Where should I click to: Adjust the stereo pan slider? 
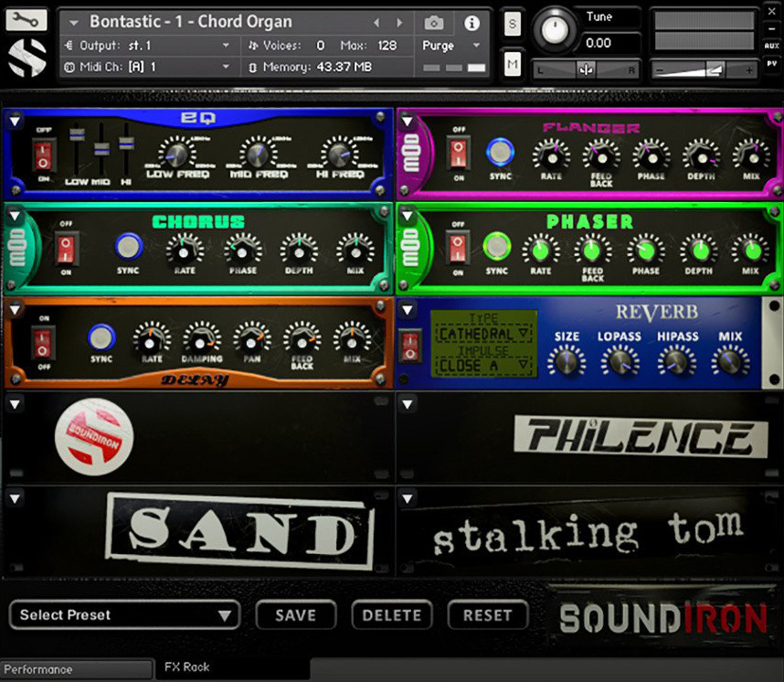tap(585, 70)
